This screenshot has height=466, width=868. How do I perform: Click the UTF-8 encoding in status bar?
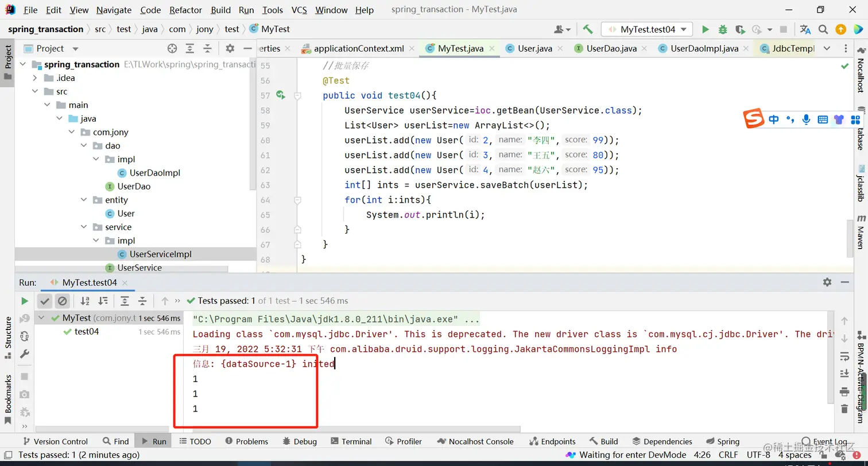tap(758, 455)
